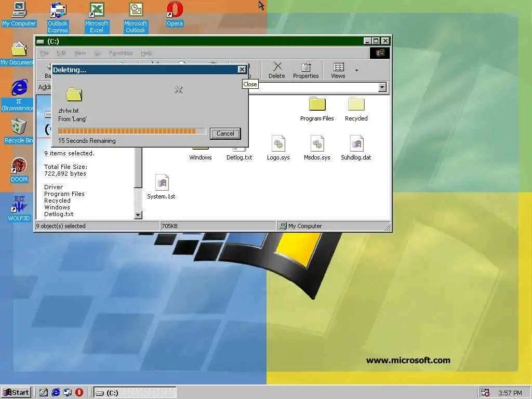This screenshot has height=399, width=532.
Task: Click the www.microsoft.com wallpaper text
Action: coord(408,361)
